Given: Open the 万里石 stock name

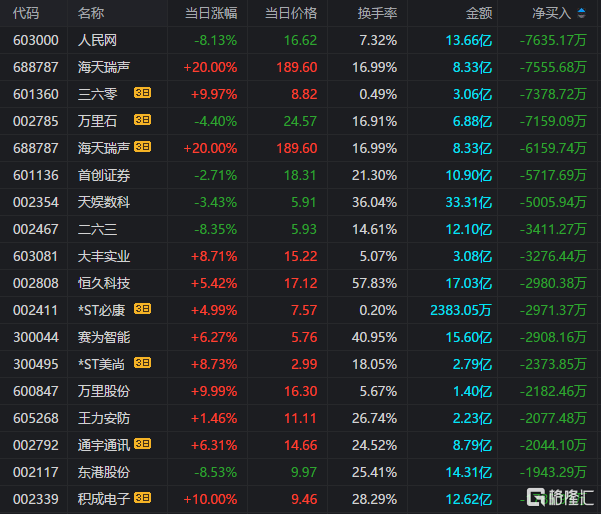Looking at the screenshot, I should [x=97, y=122].
